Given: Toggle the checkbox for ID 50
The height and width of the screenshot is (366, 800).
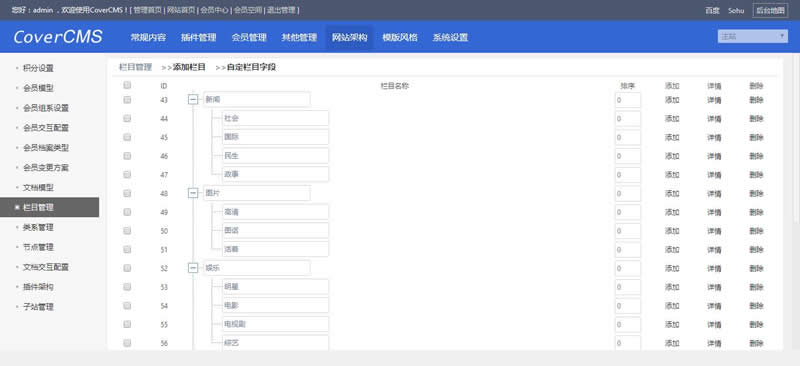Looking at the screenshot, I should point(127,230).
